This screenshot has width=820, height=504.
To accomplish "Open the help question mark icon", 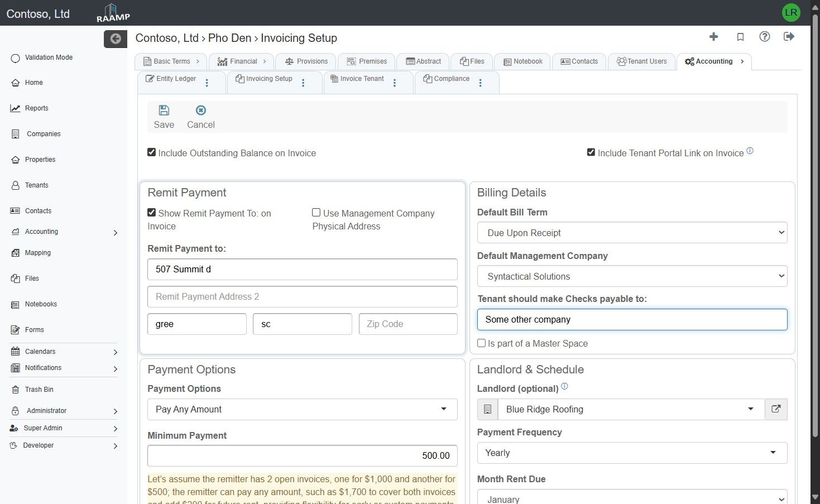I will click(765, 36).
